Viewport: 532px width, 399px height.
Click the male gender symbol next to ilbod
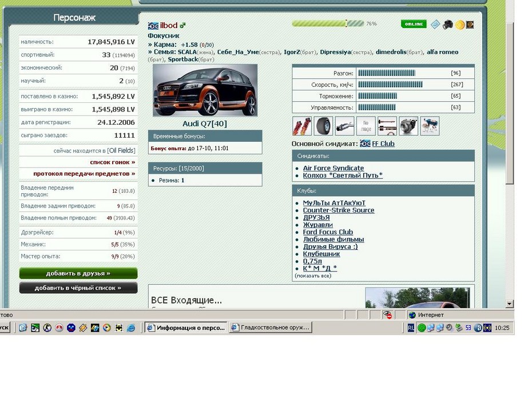[x=182, y=25]
